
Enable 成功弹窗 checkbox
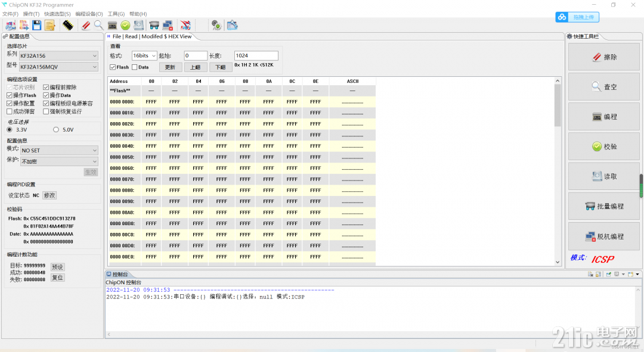tap(10, 111)
